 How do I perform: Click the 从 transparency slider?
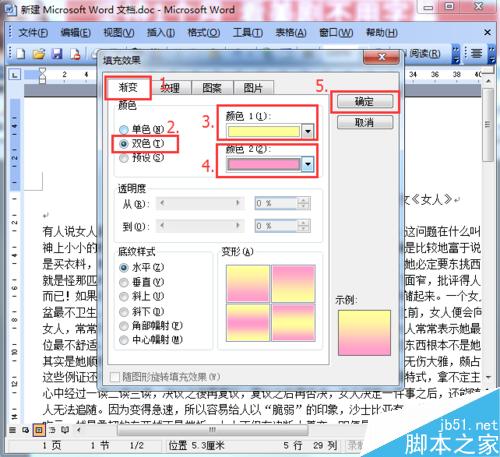[200, 203]
